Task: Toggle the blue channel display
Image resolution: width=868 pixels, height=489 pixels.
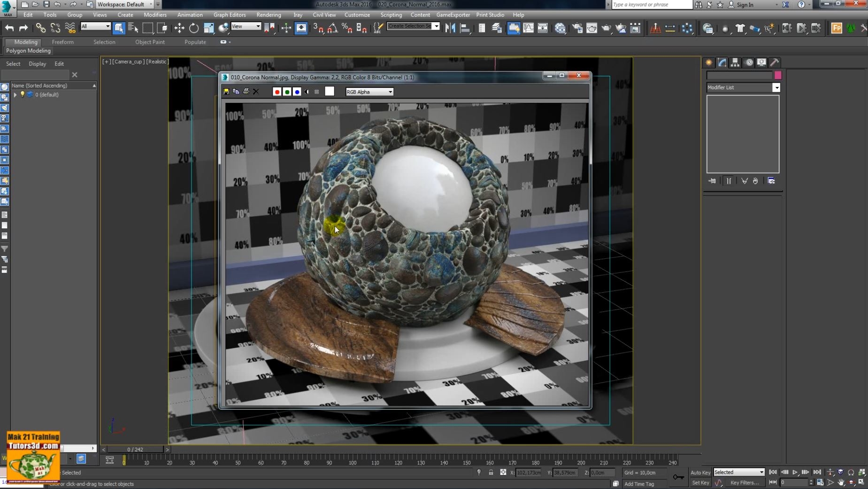Action: 297,92
